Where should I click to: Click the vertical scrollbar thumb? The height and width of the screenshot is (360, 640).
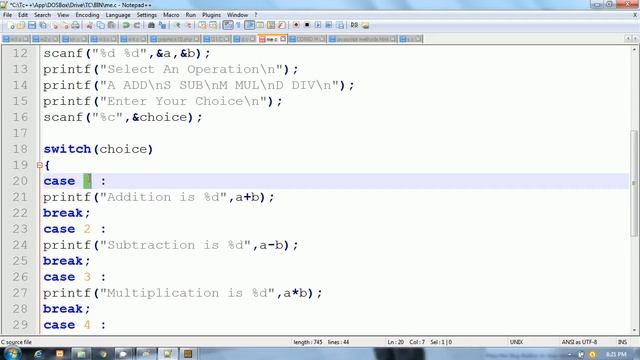point(634,183)
